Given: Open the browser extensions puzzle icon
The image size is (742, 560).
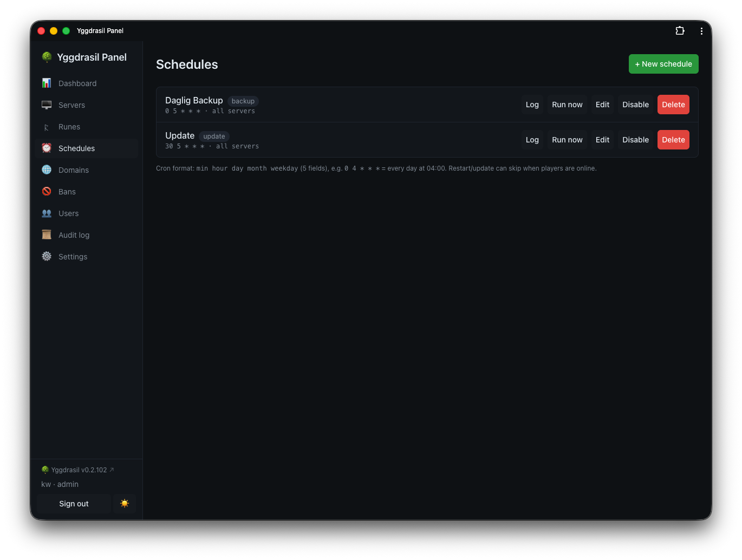Looking at the screenshot, I should 680,31.
